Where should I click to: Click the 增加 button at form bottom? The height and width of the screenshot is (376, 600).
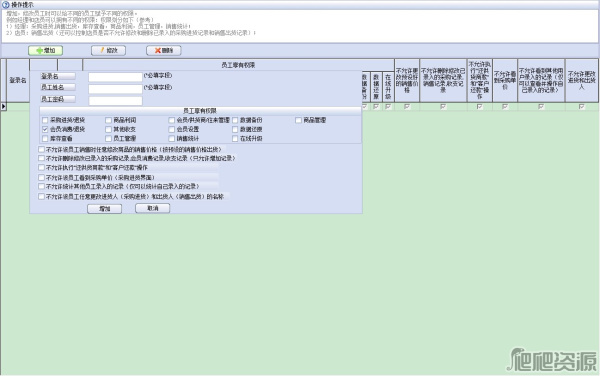(x=104, y=208)
